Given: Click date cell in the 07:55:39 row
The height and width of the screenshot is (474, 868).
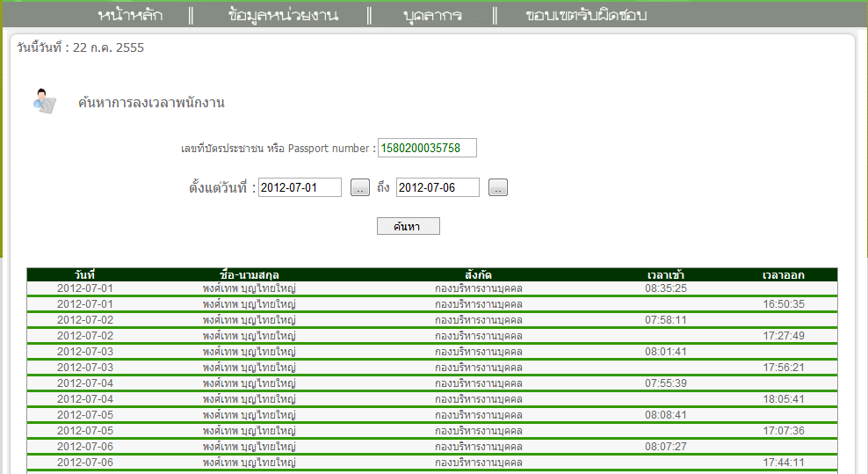Looking at the screenshot, I should (x=84, y=383).
